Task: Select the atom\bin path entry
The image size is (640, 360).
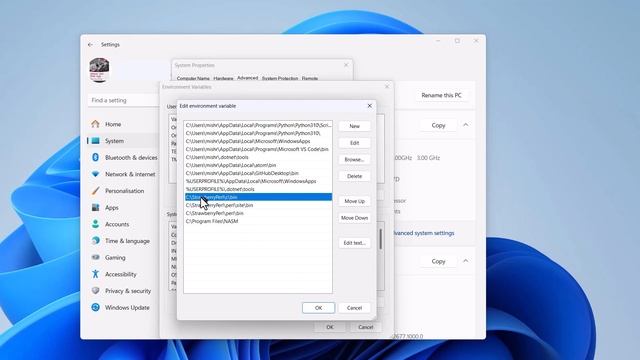Action: (258, 165)
